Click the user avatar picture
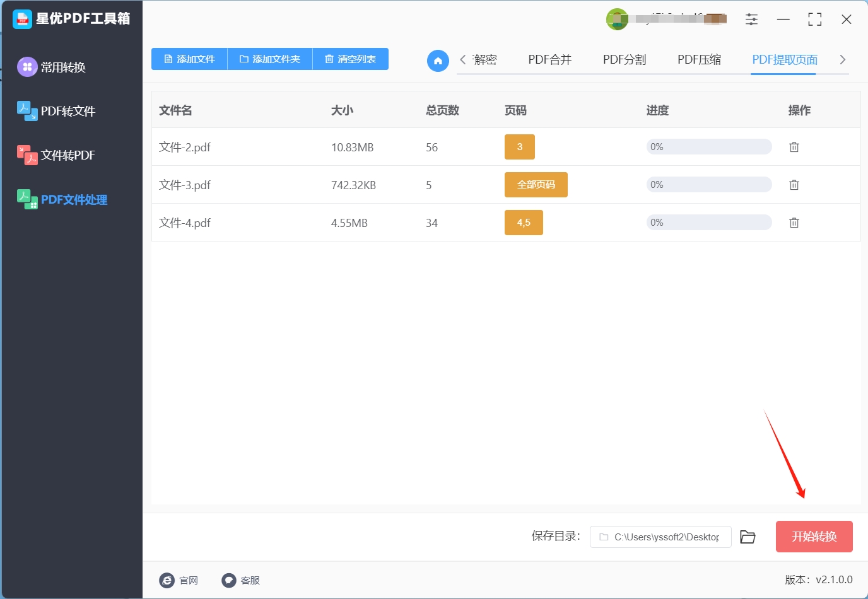868x599 pixels. pyautogui.click(x=617, y=19)
